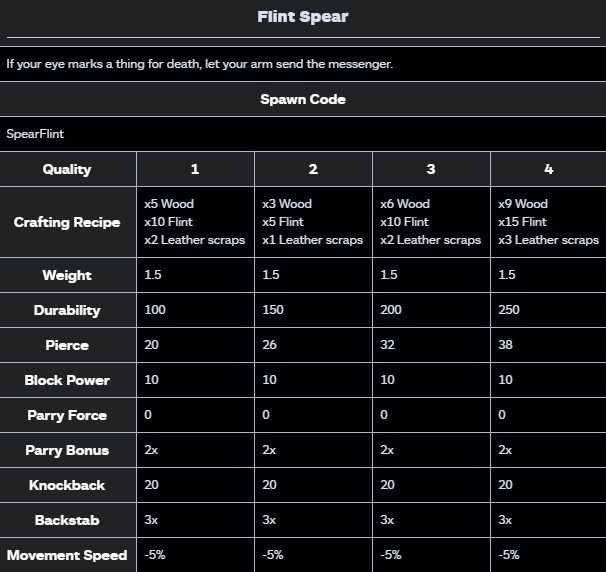Click the Durability row label
Image resolution: width=606 pixels, height=572 pixels.
(67, 310)
